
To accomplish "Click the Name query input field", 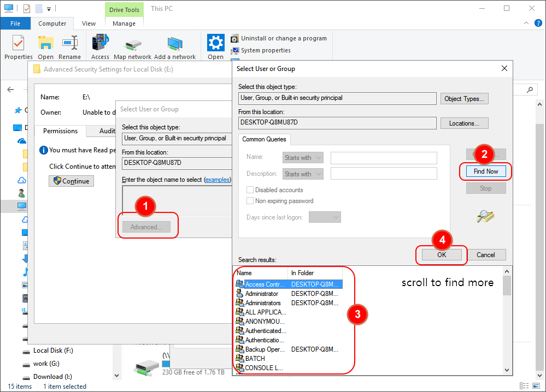I will pyautogui.click(x=384, y=158).
